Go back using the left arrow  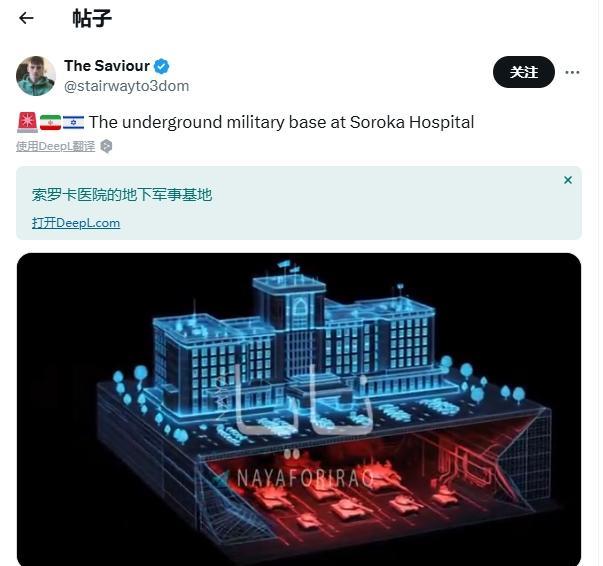[26, 18]
